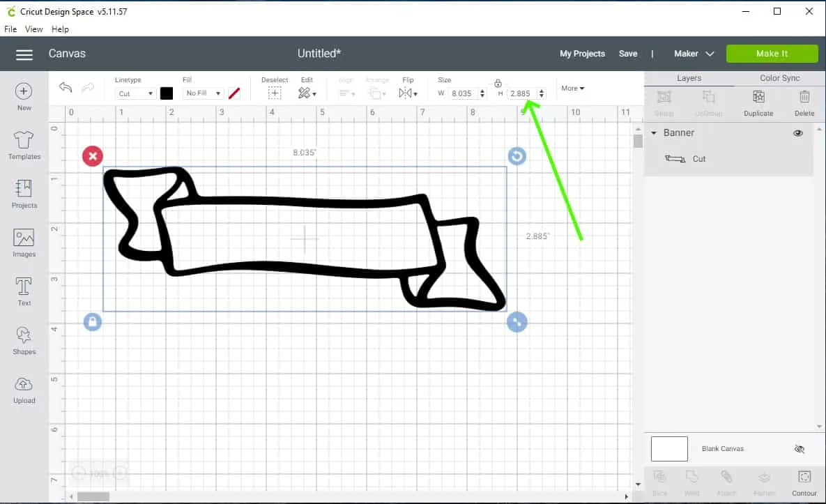Open My Projects

click(582, 54)
